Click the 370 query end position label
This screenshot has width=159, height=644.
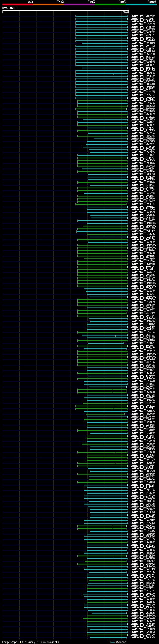point(125,12)
